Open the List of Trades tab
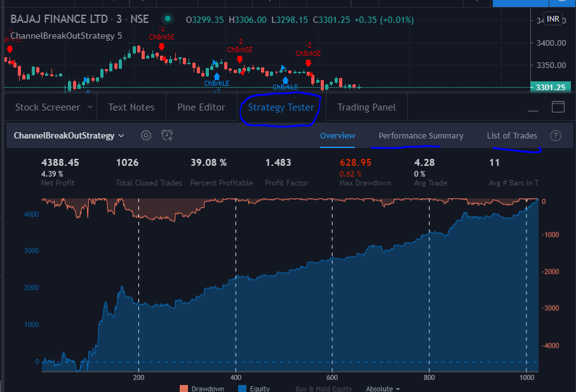The height and width of the screenshot is (392, 576). 512,135
